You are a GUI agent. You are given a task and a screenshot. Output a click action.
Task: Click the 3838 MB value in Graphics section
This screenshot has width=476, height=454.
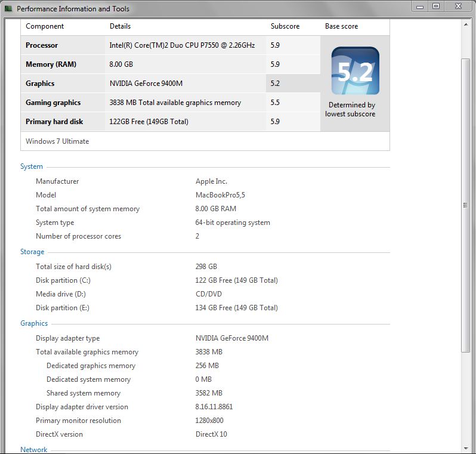209,352
